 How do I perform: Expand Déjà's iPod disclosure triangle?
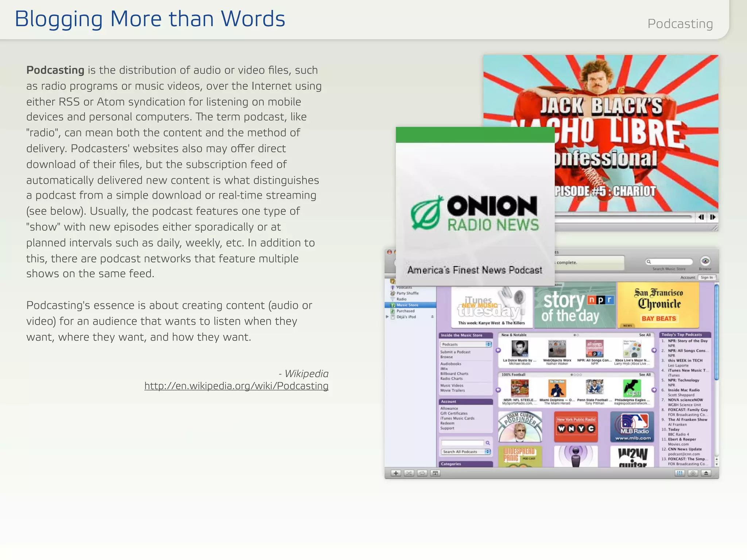click(387, 317)
